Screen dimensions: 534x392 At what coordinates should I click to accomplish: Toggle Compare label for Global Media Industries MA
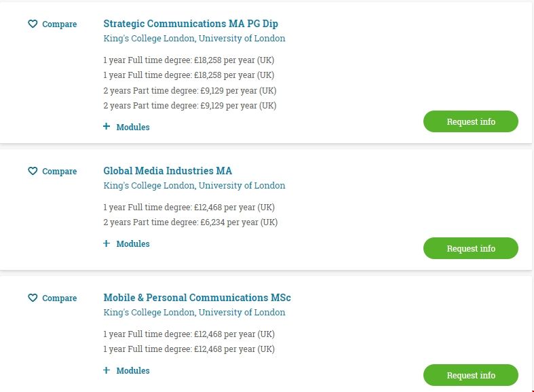pos(60,172)
